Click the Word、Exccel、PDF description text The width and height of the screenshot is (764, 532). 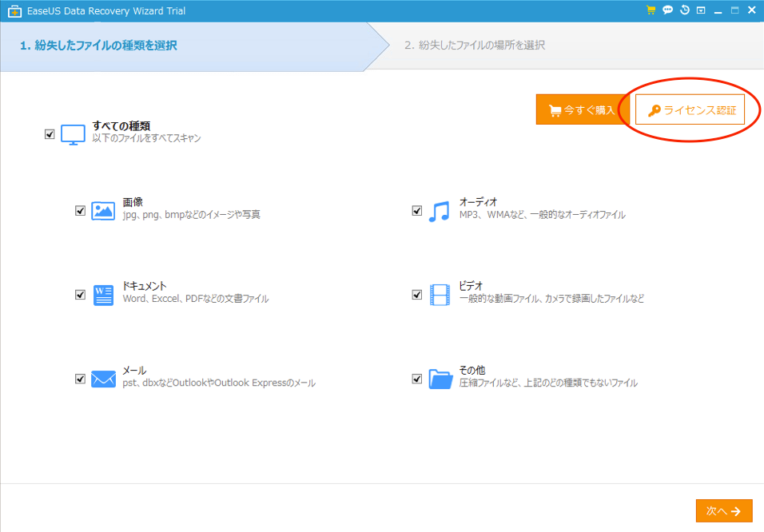(x=196, y=299)
